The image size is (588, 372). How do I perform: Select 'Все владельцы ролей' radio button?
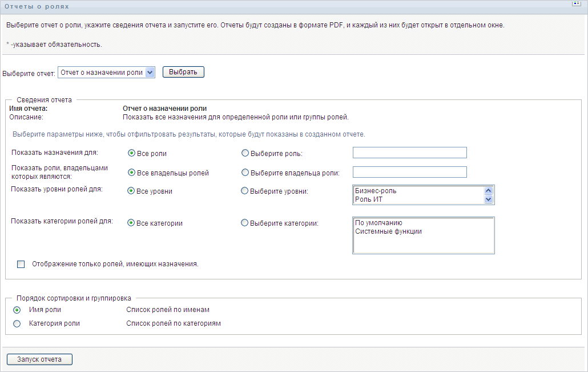coord(131,173)
